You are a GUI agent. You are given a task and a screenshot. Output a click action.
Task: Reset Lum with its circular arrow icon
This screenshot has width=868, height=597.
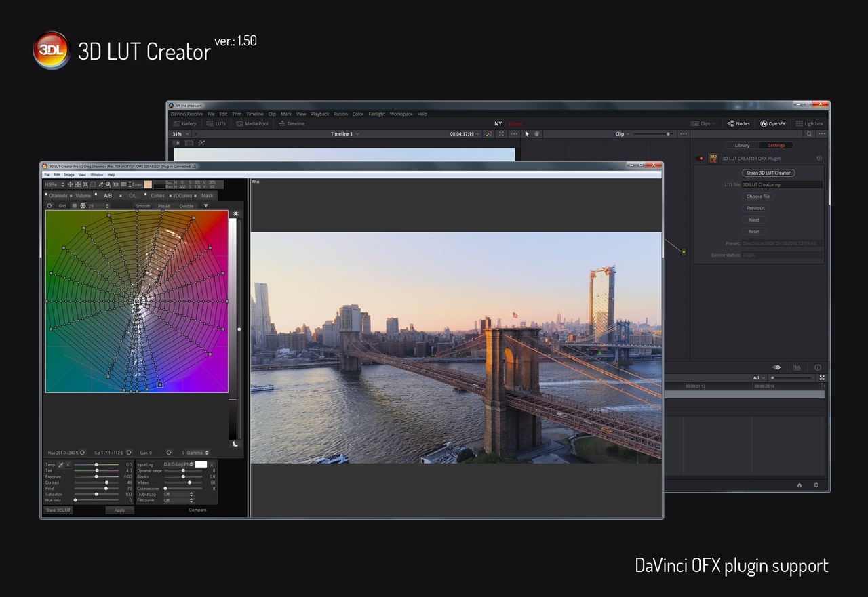click(169, 453)
